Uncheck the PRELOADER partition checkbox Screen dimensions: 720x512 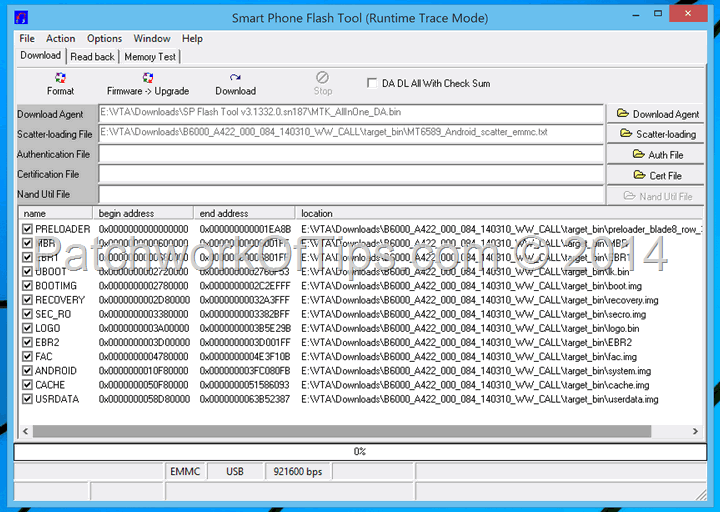(x=27, y=229)
